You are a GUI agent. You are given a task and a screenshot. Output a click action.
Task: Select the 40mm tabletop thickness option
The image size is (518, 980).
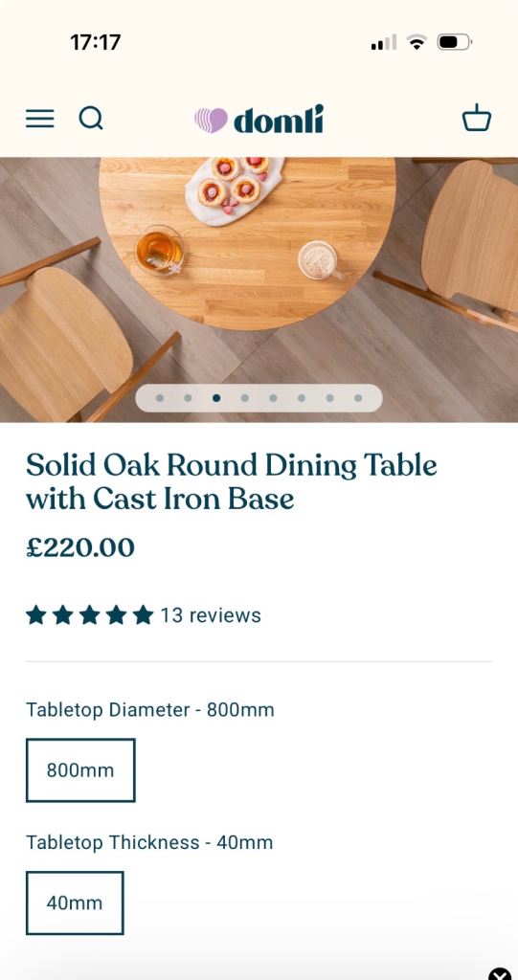[x=75, y=902]
